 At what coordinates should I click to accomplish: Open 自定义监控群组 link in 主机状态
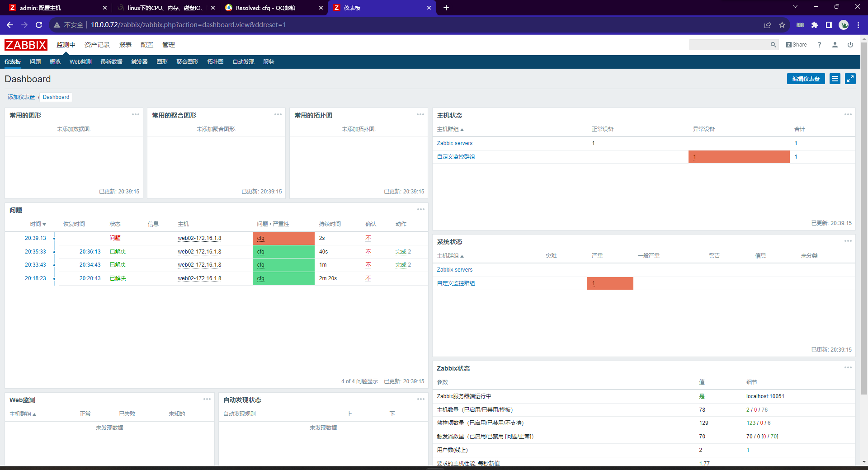456,157
